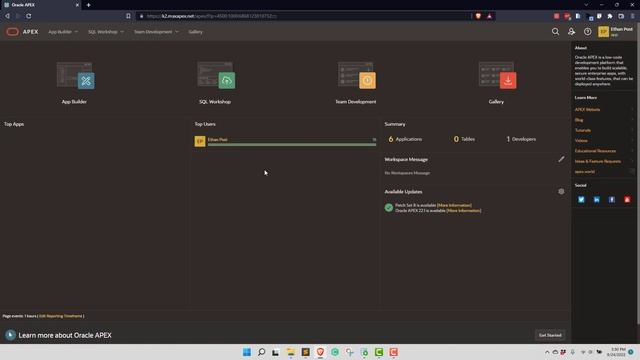Open the SQL Workshop tile icon
This screenshot has width=640, height=360.
pos(216,76)
